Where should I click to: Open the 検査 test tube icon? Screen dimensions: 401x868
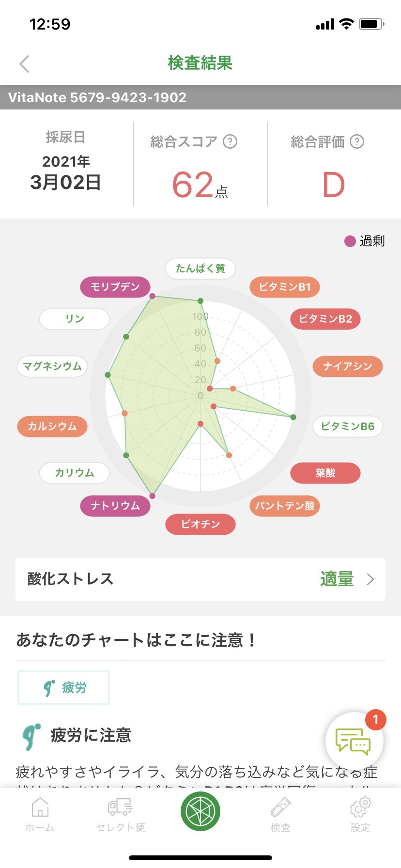pos(280,814)
